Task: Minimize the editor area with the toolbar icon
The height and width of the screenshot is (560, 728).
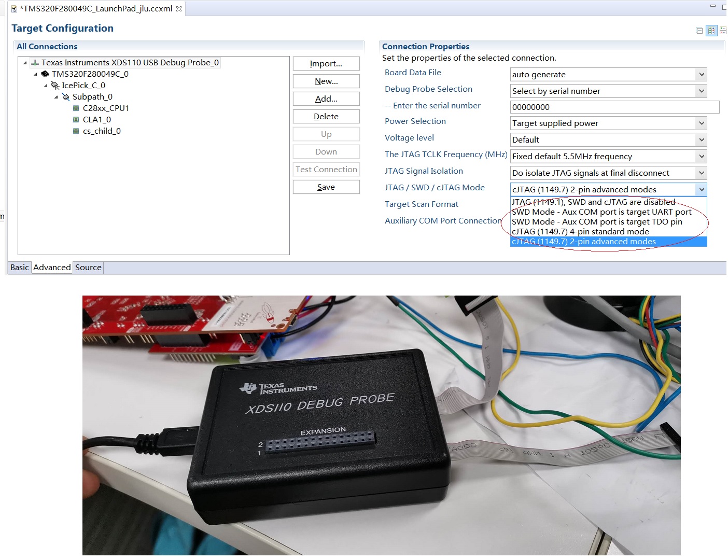Action: pos(713,6)
